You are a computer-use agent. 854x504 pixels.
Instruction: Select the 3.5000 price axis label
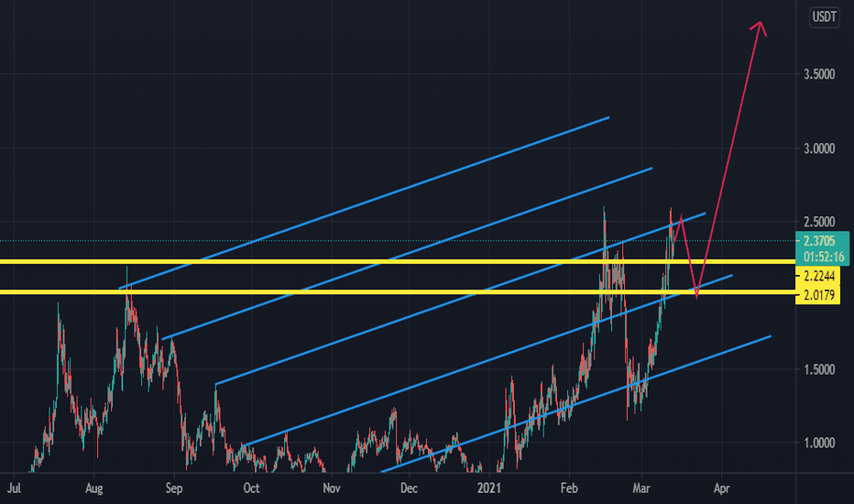pos(819,74)
